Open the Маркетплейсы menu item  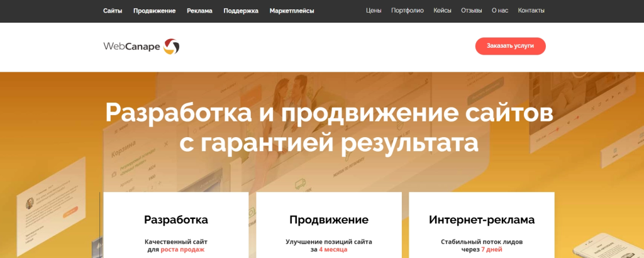292,11
